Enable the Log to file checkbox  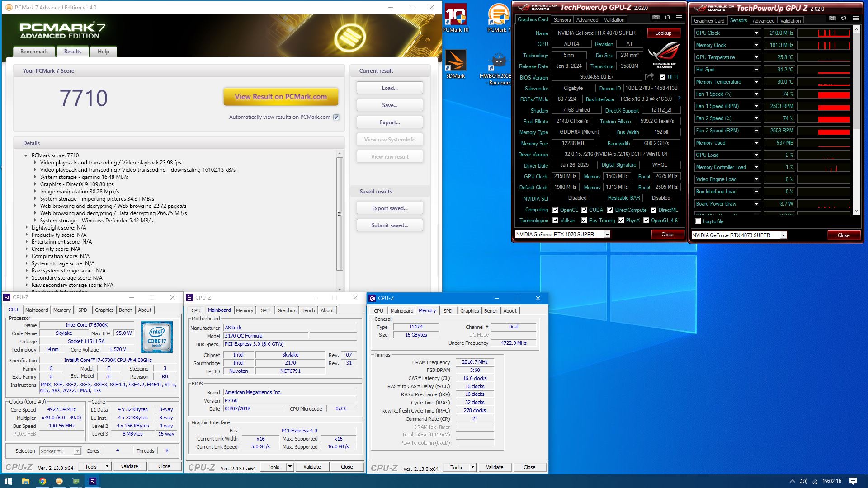[698, 221]
